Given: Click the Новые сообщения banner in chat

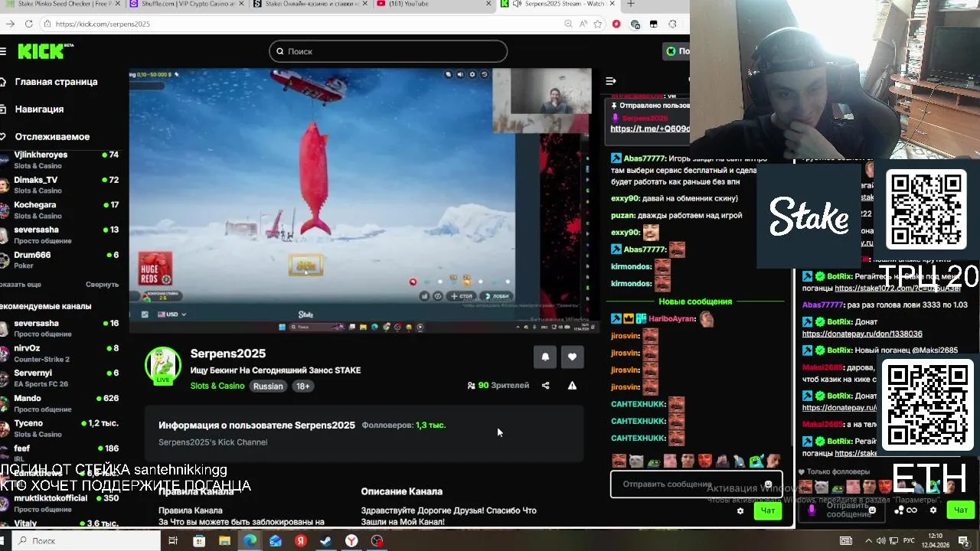Looking at the screenshot, I should pos(695,302).
